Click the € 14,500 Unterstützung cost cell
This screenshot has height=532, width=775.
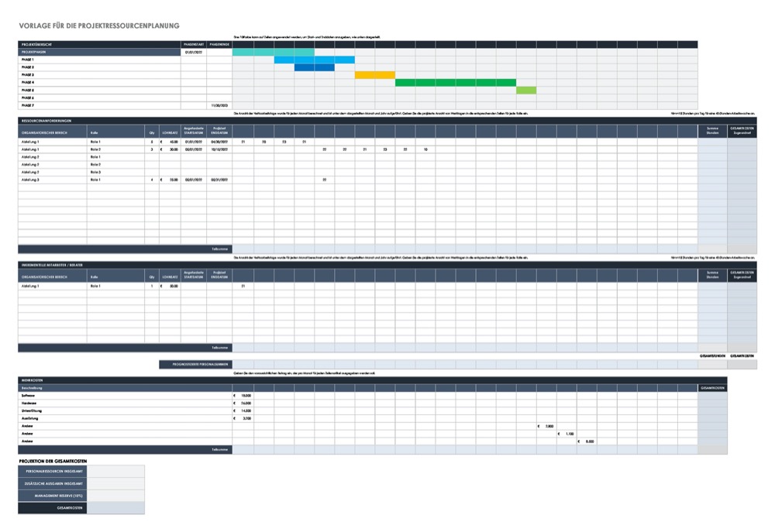click(243, 411)
